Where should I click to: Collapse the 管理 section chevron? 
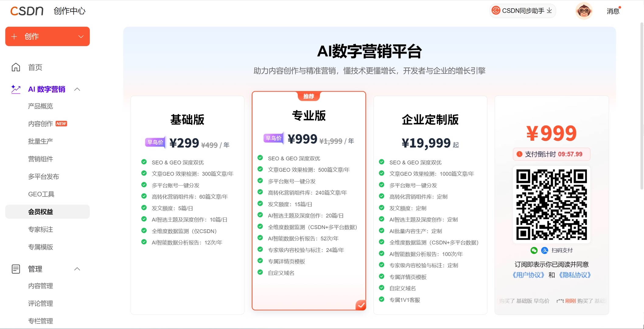point(77,269)
